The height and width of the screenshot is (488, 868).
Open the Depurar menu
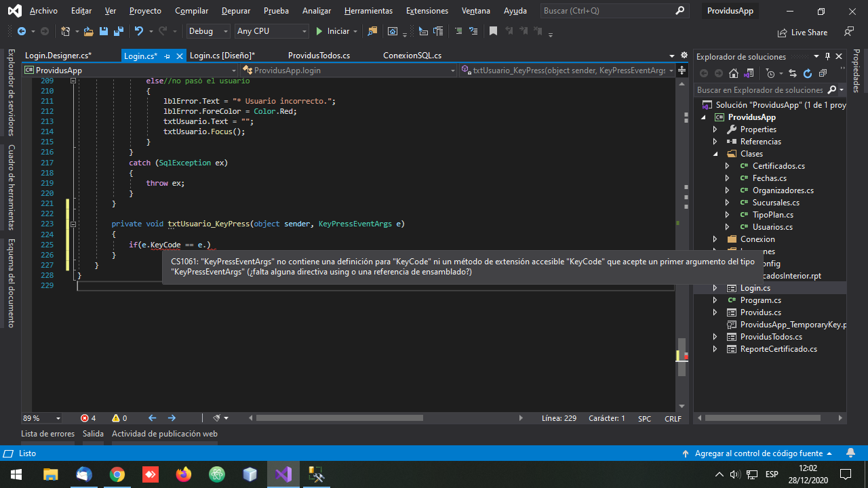(236, 11)
